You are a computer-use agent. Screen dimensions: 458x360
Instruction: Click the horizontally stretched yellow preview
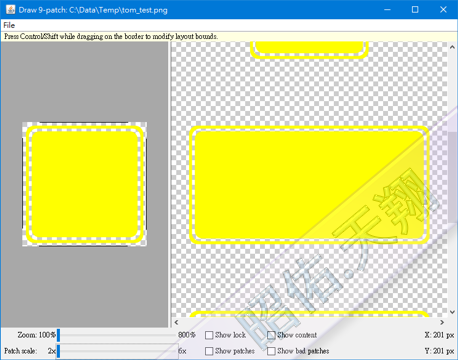309,185
